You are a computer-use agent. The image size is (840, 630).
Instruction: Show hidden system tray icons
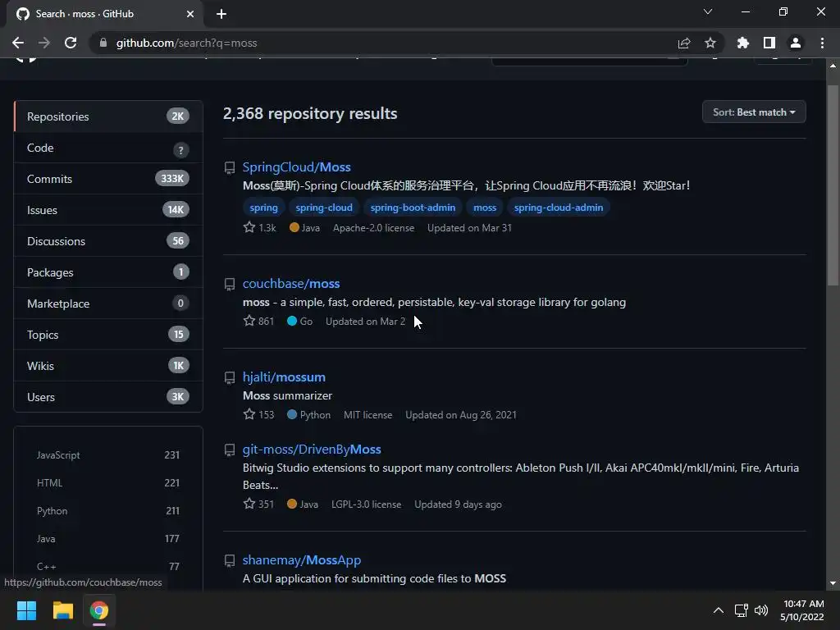pos(719,610)
